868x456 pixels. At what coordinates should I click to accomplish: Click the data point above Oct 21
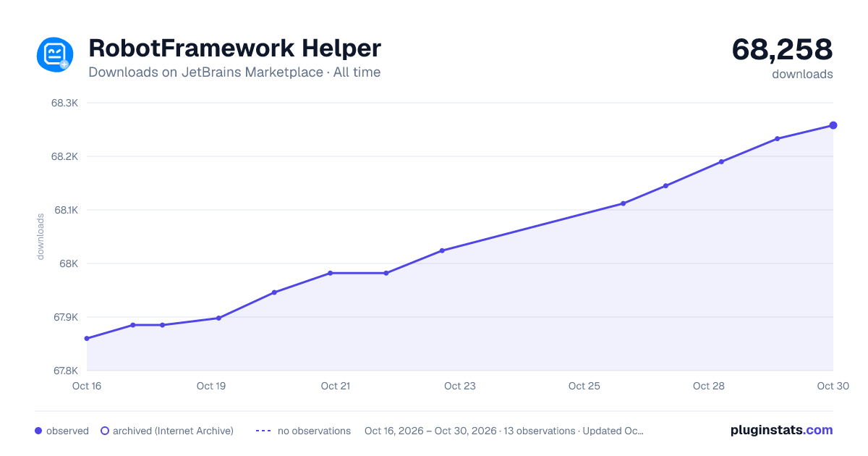click(x=330, y=273)
